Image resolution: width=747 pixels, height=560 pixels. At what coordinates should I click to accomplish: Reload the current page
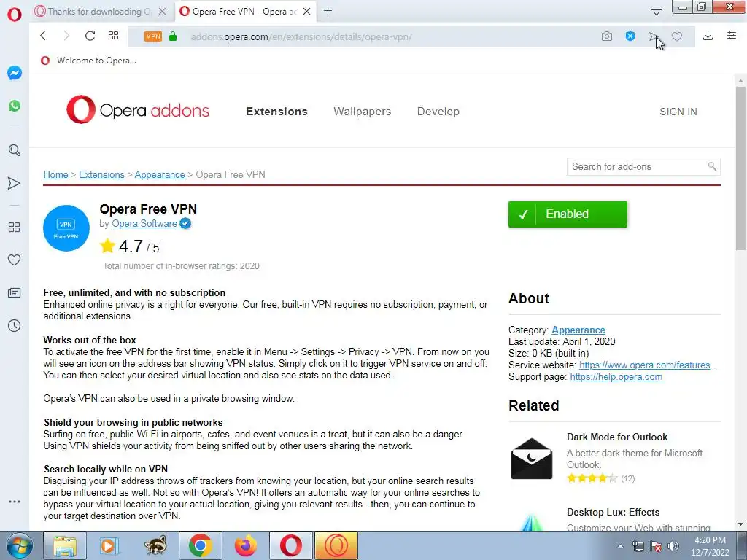pos(90,36)
